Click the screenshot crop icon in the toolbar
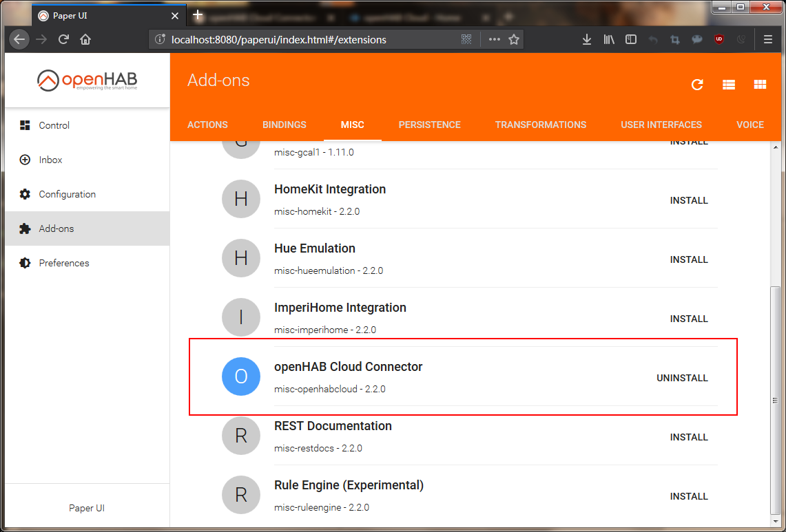786x532 pixels. 675,40
